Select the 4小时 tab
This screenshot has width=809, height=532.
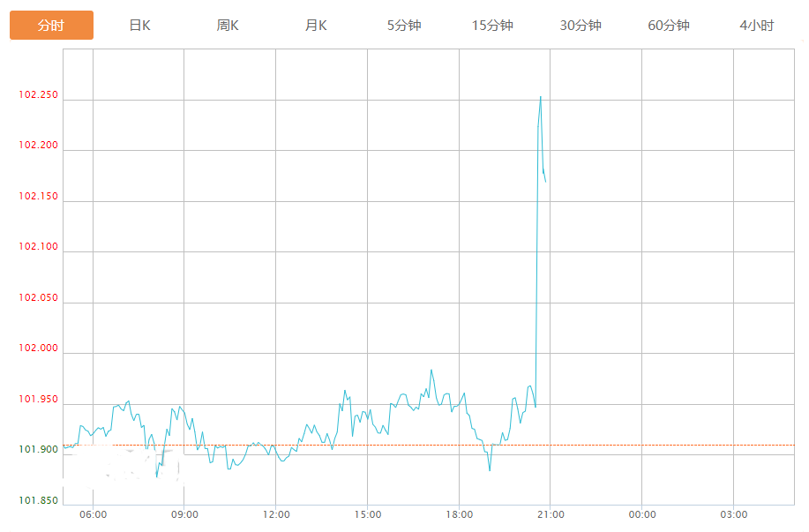(x=757, y=26)
